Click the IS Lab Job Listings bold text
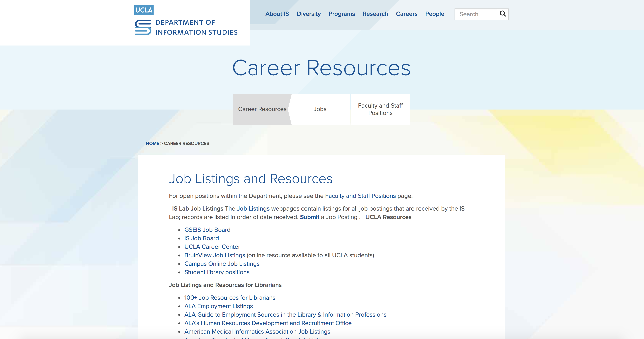Screen dimensions: 644x339 198,209
